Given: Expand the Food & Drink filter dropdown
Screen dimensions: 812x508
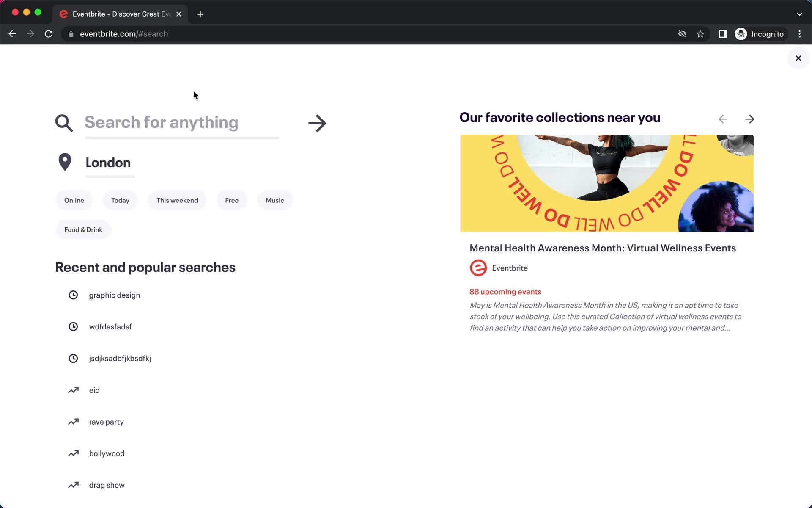Looking at the screenshot, I should coord(84,229).
